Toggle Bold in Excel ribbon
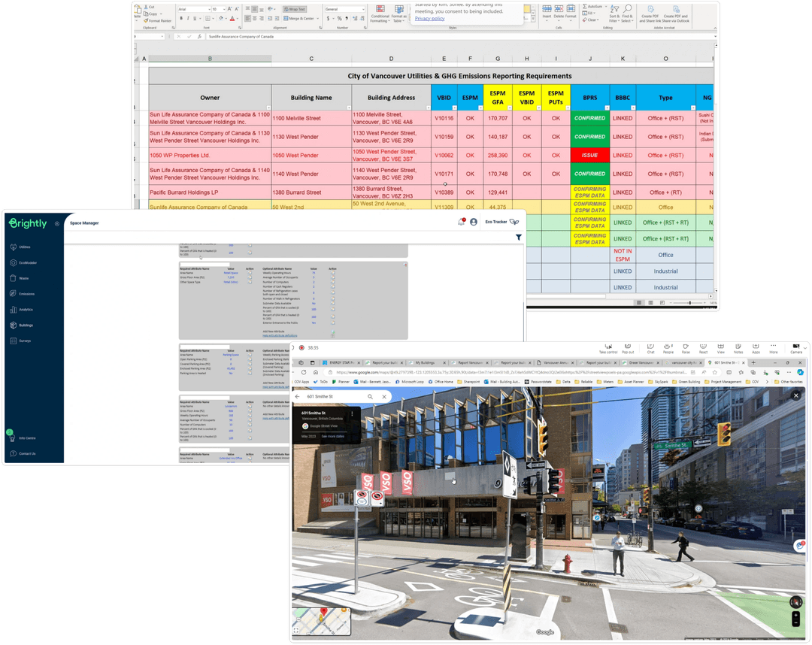 pos(181,18)
